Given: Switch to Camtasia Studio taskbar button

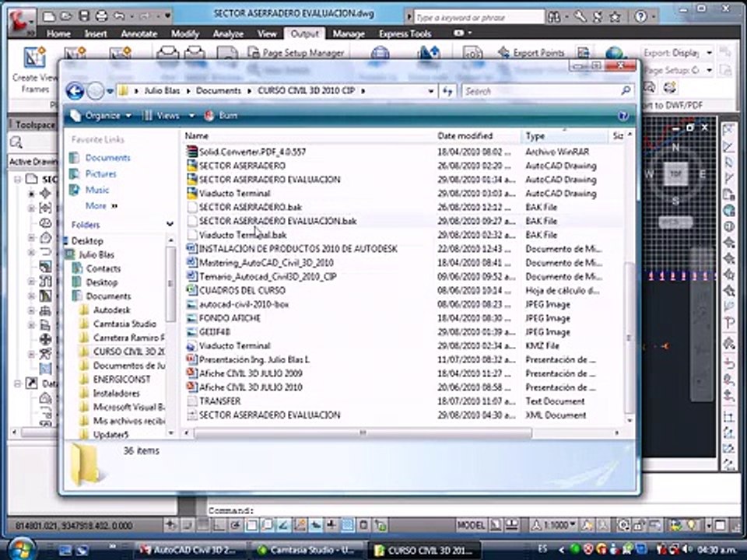Looking at the screenshot, I should click(x=308, y=551).
